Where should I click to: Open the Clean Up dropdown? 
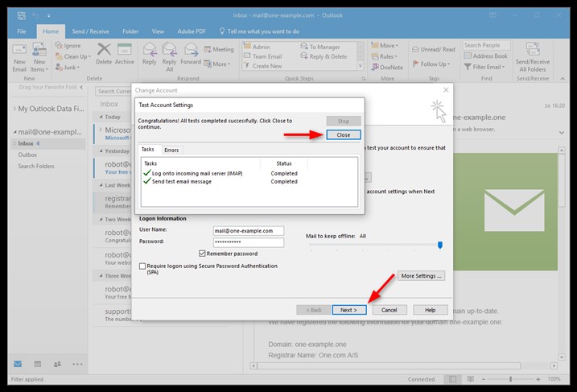point(73,56)
